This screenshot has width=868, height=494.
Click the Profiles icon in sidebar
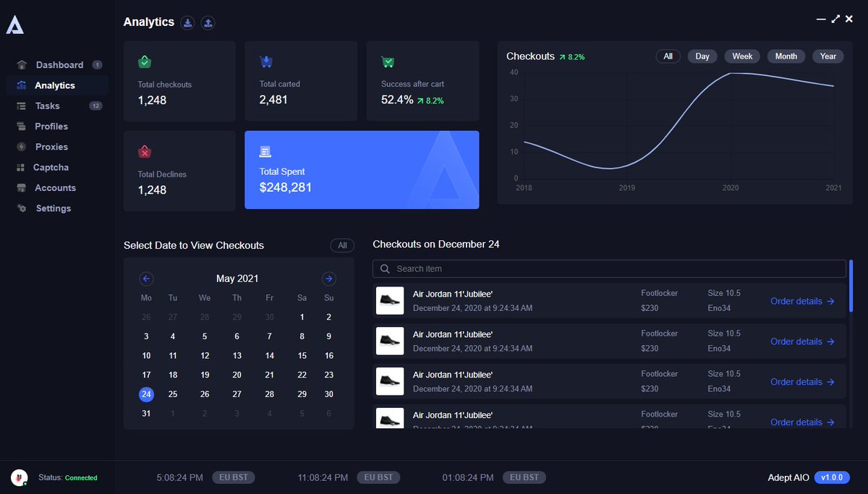(x=22, y=127)
